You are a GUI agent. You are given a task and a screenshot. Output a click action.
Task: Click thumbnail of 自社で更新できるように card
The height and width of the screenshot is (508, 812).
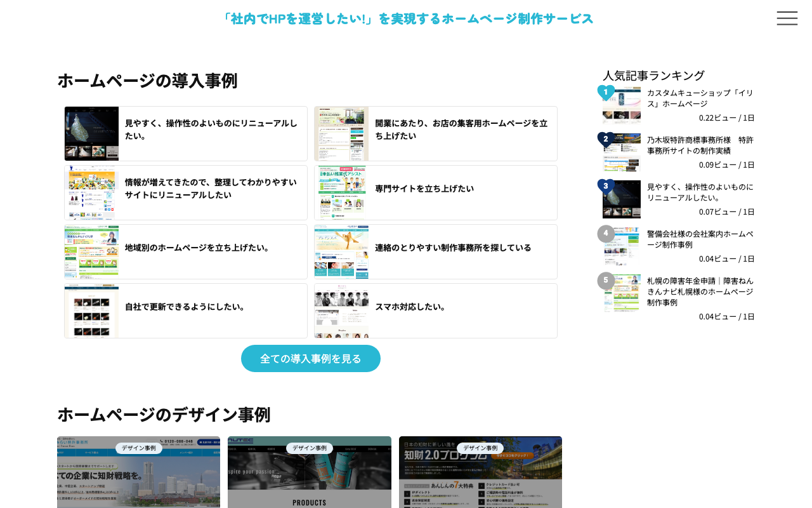[91, 311]
